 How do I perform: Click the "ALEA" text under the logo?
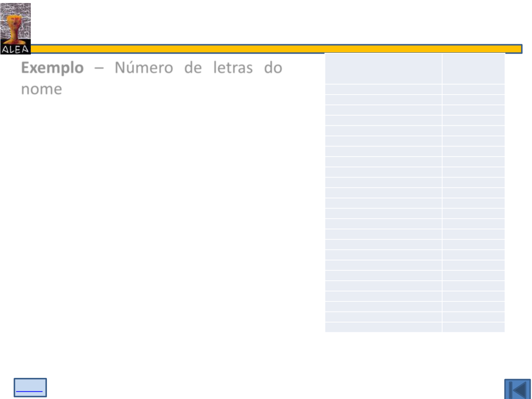16,50
